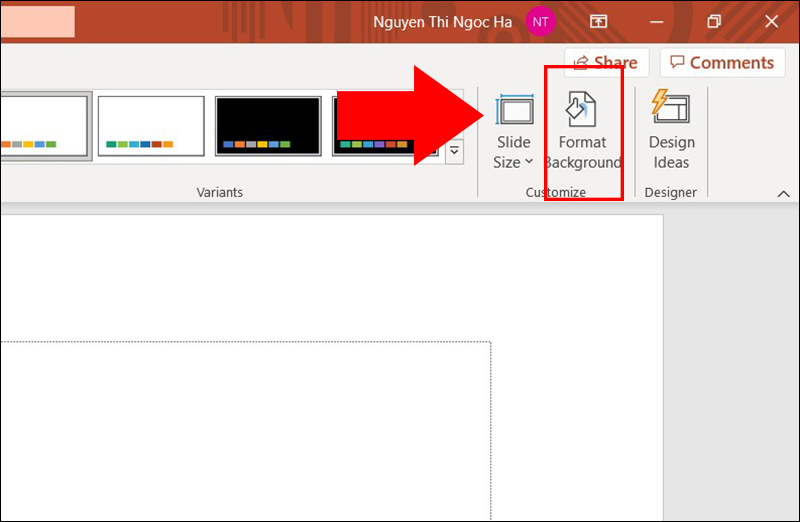Minimize the PowerPoint window

coord(657,22)
